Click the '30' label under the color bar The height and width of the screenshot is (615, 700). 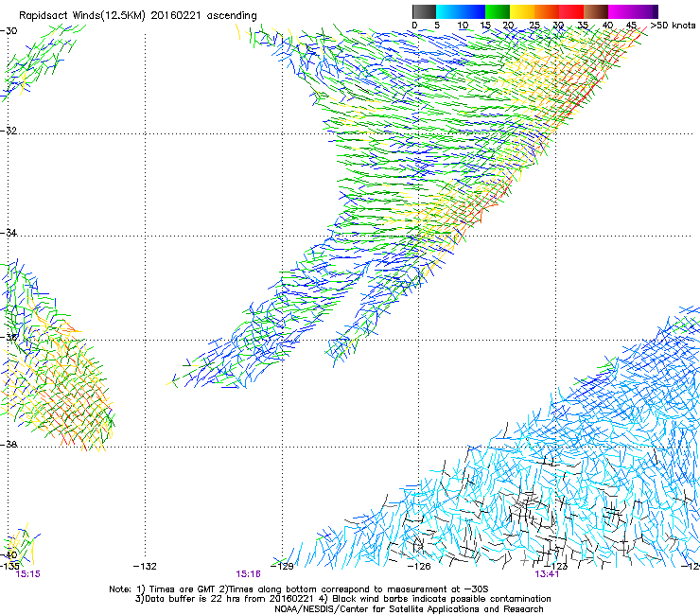(x=558, y=26)
